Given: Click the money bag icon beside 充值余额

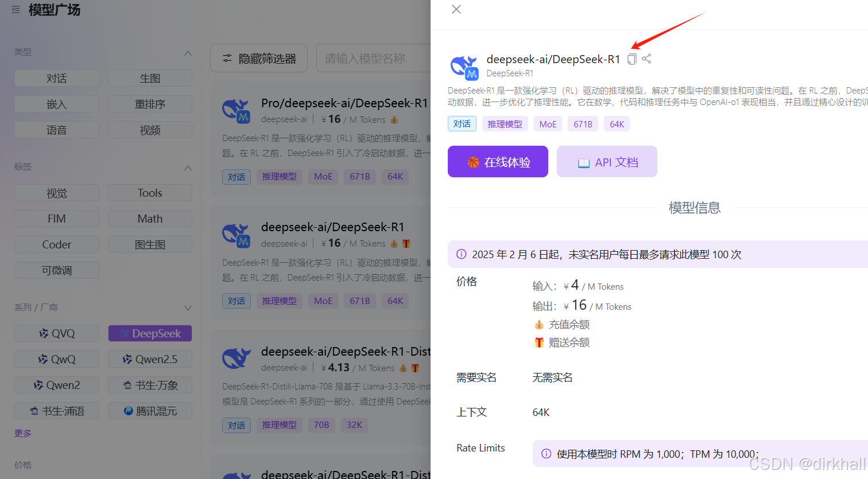Looking at the screenshot, I should pyautogui.click(x=538, y=325).
